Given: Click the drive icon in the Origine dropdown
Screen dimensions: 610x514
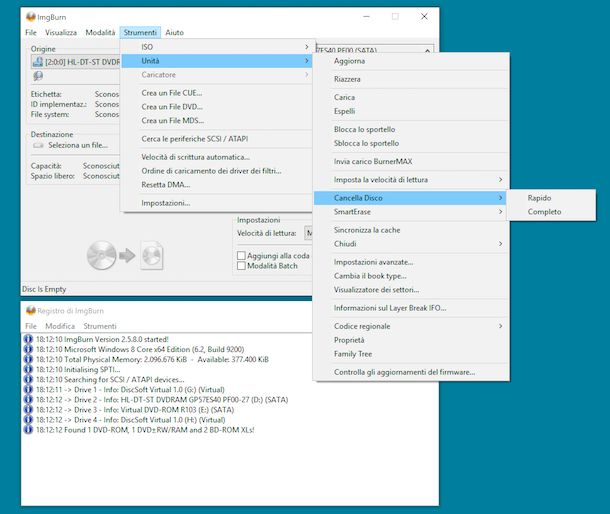Looking at the screenshot, I should tap(38, 62).
